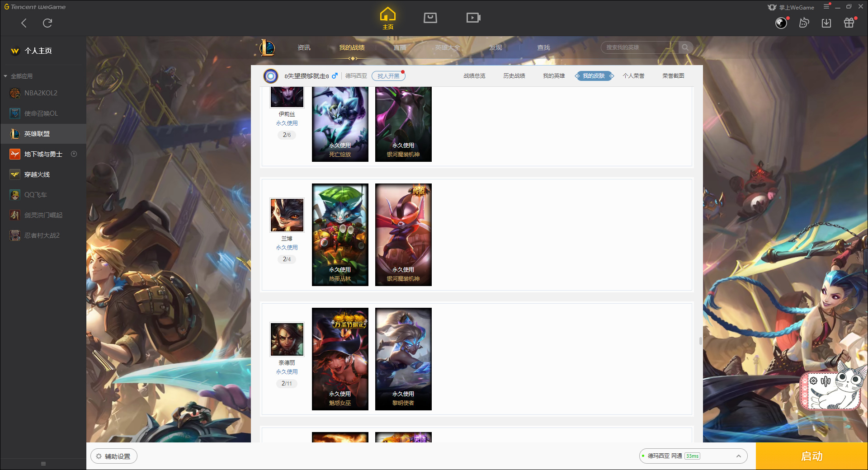
Task: Switch to 历史战绩 sub-tab
Action: [514, 76]
